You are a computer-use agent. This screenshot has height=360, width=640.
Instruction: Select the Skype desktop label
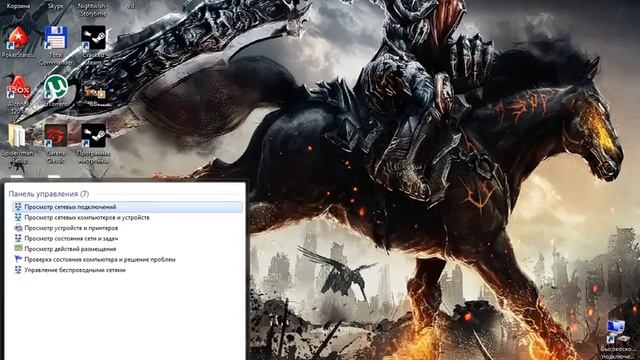click(56, 6)
